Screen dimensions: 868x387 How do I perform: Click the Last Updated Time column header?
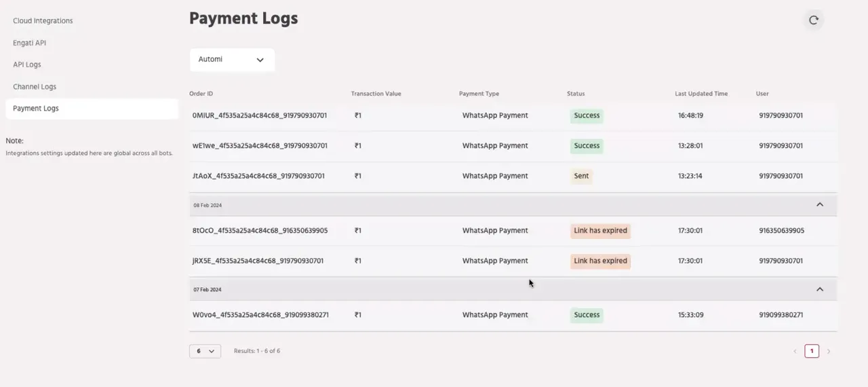(701, 94)
